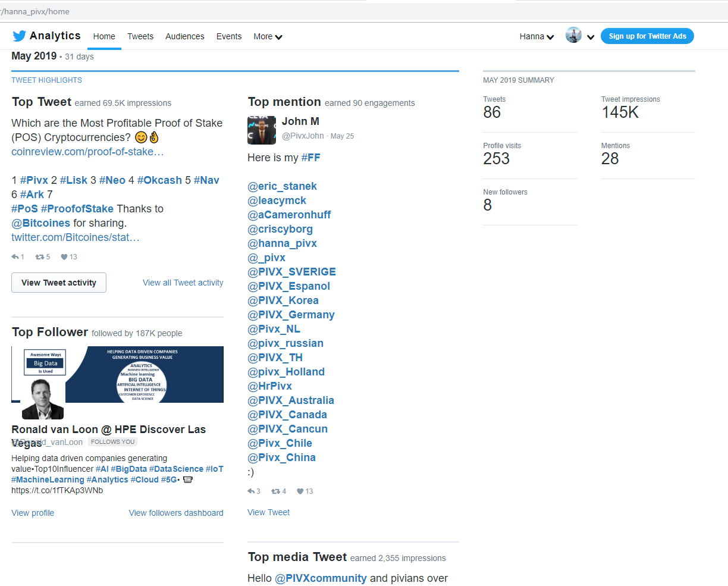Open the @PIVX_Australia mention
The width and height of the screenshot is (728, 586).
pyautogui.click(x=291, y=400)
